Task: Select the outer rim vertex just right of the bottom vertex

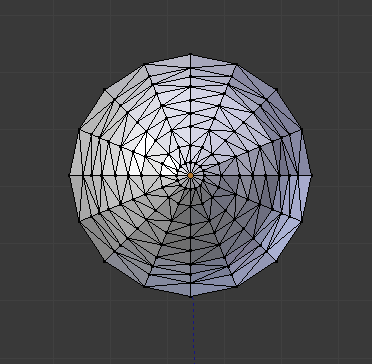Action: coord(237,286)
